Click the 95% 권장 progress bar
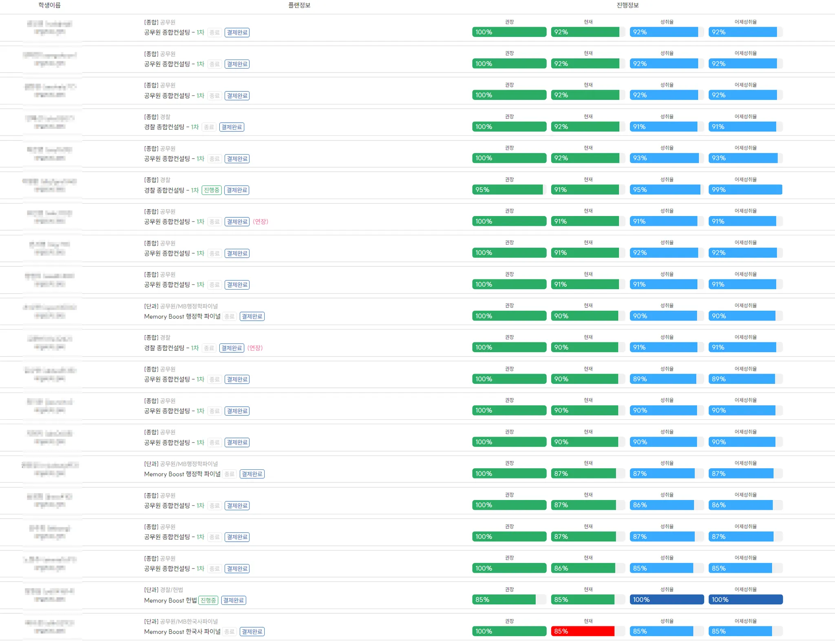Screen dimensions: 835x644 tap(508, 190)
